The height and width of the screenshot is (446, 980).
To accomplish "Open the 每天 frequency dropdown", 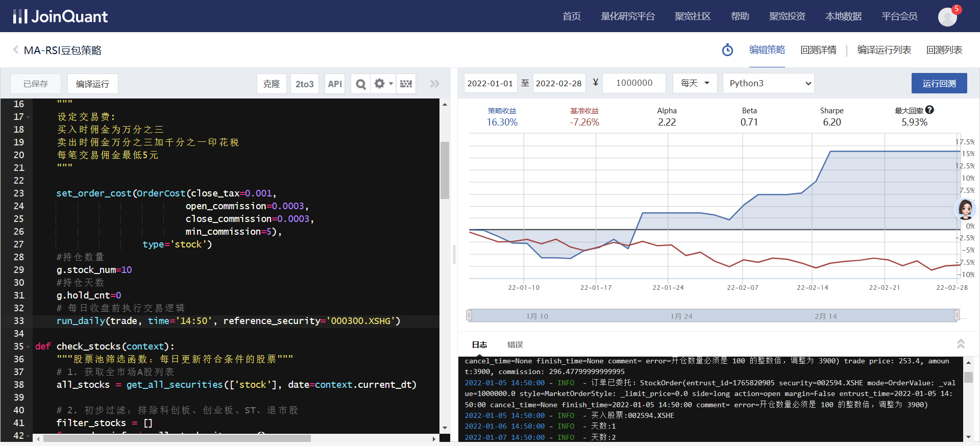I will [x=695, y=83].
